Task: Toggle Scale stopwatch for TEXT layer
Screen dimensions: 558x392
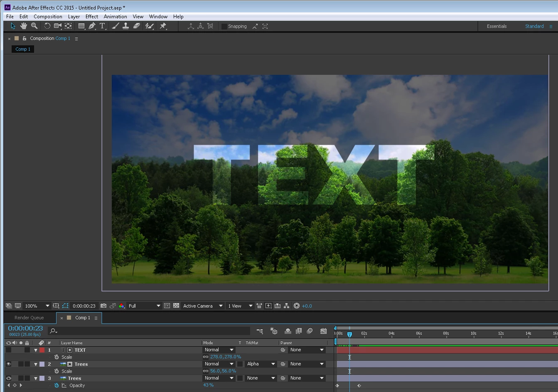Action: [x=57, y=357]
